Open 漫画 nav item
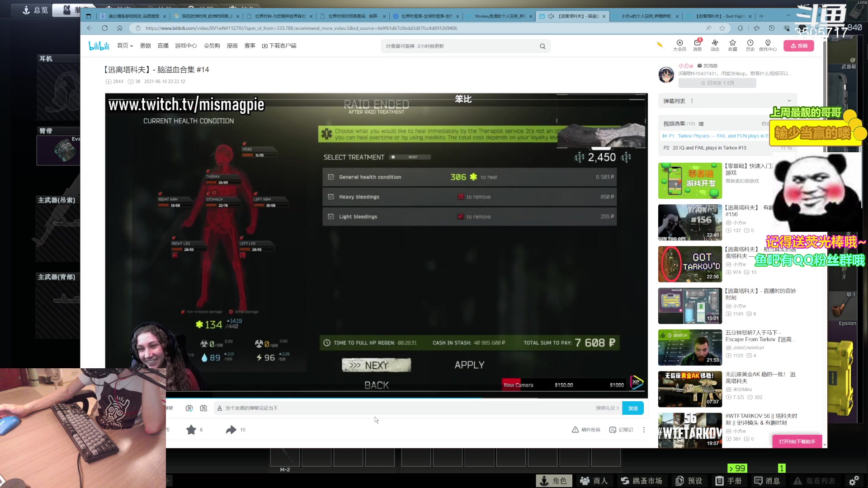 click(232, 46)
